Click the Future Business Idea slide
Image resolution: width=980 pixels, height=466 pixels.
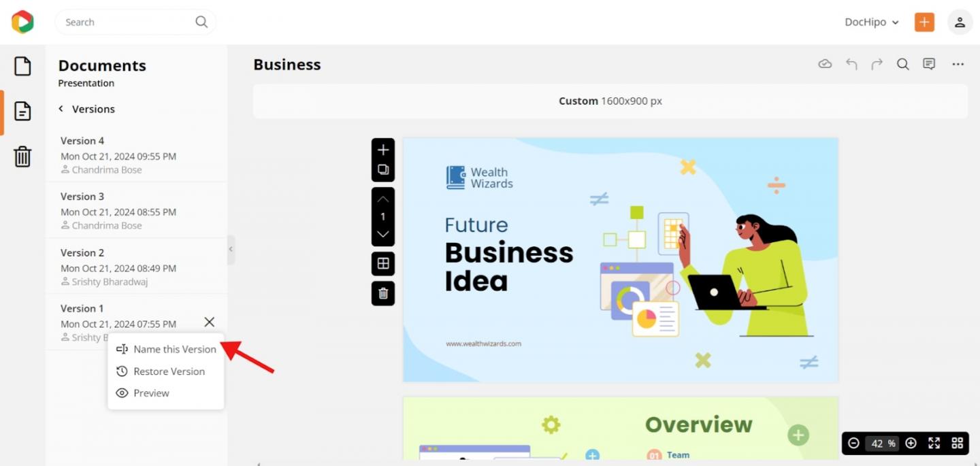621,260
